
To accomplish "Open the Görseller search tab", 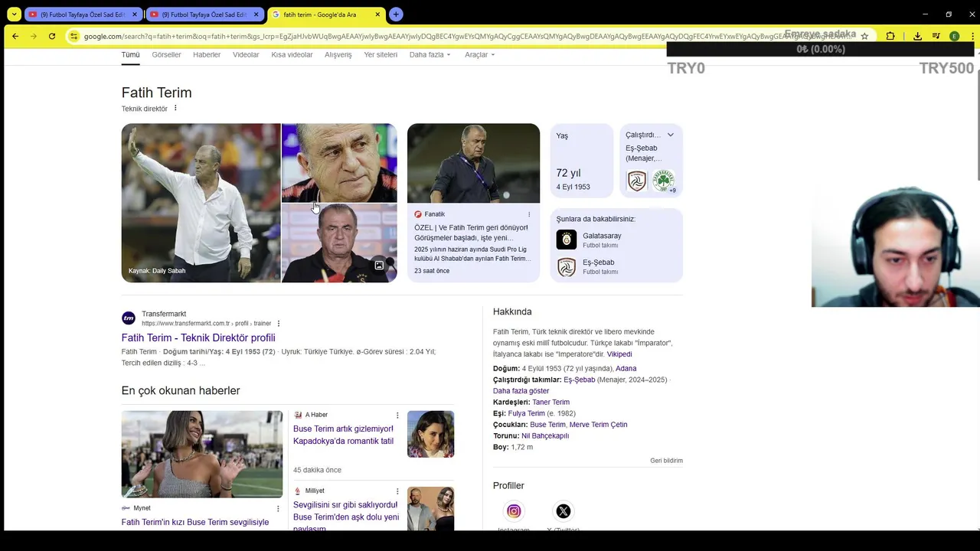I will coord(166,55).
